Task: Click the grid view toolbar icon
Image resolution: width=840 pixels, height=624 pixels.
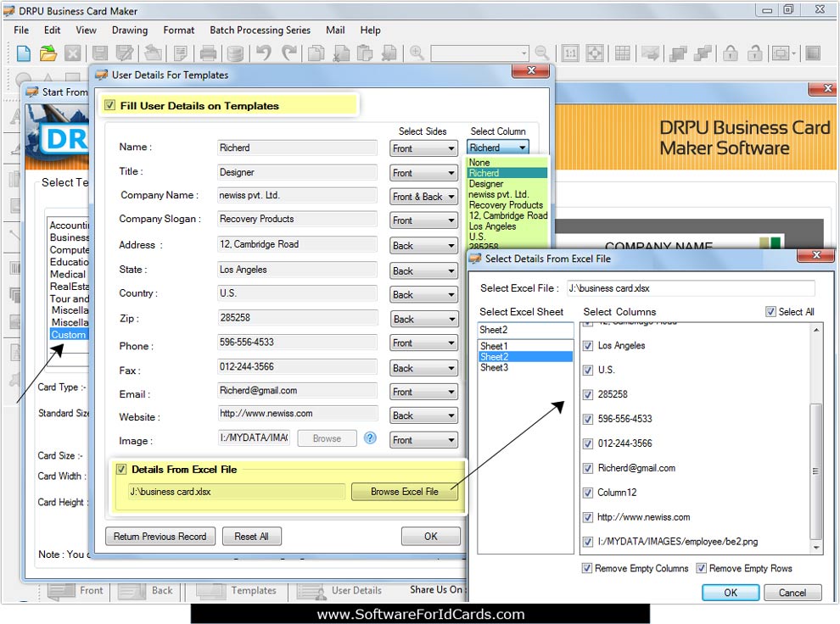Action: [623, 53]
